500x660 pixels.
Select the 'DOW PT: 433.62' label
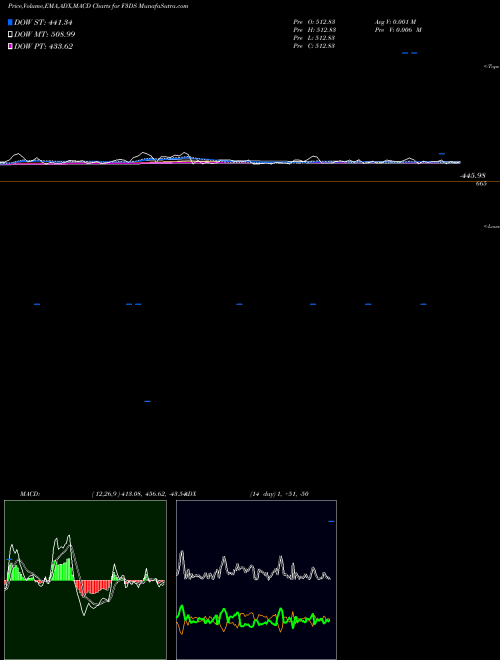tap(43, 46)
